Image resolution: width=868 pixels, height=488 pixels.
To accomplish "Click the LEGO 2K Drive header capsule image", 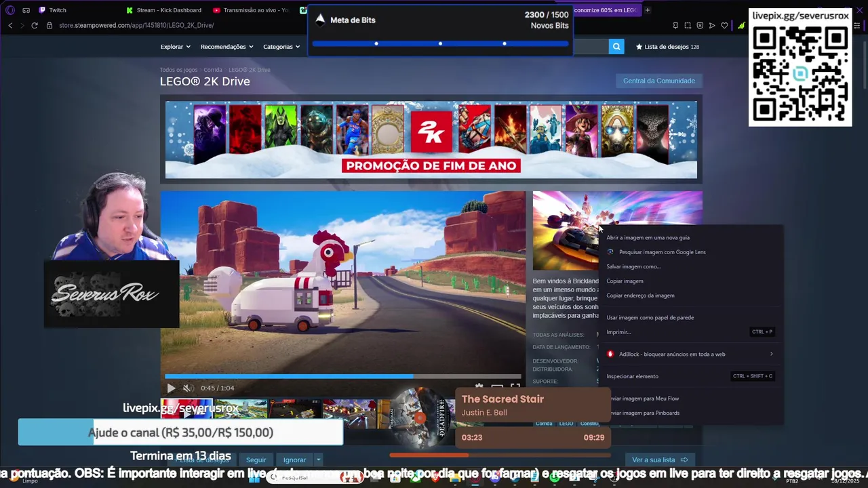I will (x=566, y=230).
